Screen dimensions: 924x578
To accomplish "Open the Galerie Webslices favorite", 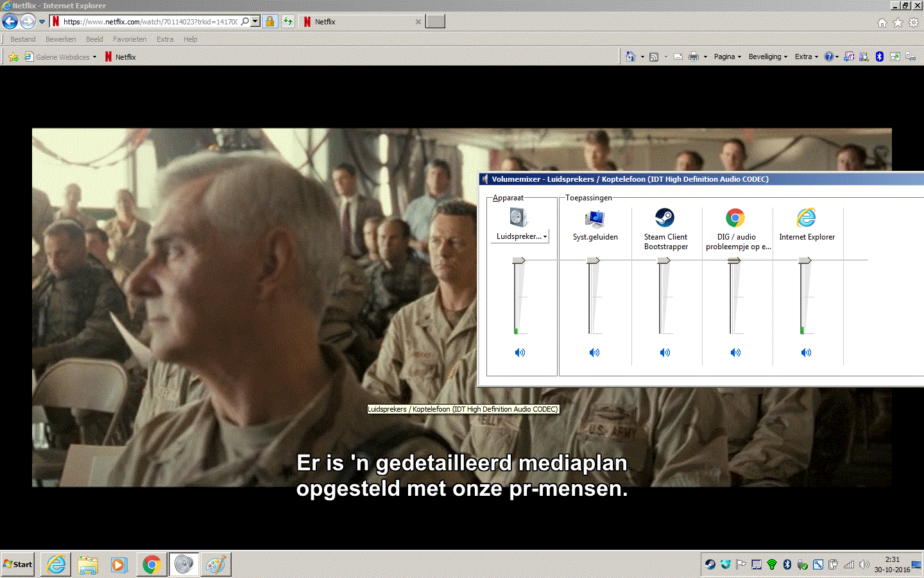I will tap(60, 57).
